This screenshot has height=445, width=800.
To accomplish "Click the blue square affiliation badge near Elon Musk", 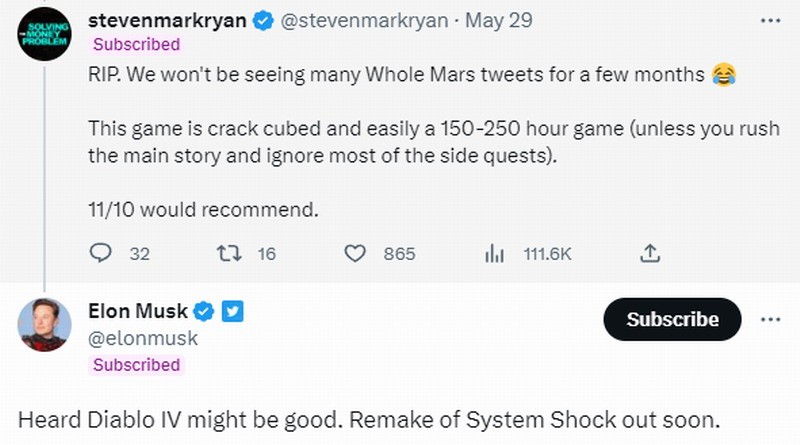I will click(232, 312).
